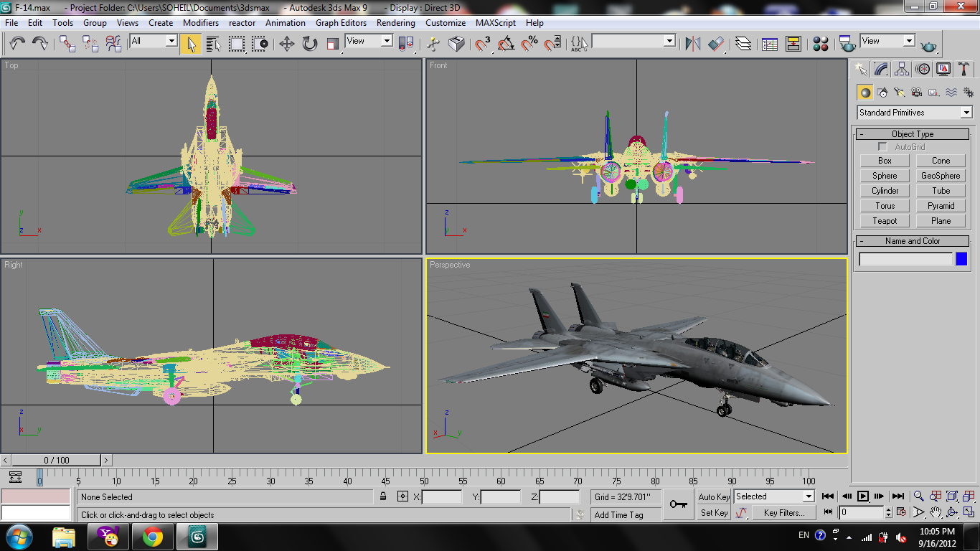Open Curve Editor from main toolbar
The height and width of the screenshot is (551, 980).
pos(770,44)
